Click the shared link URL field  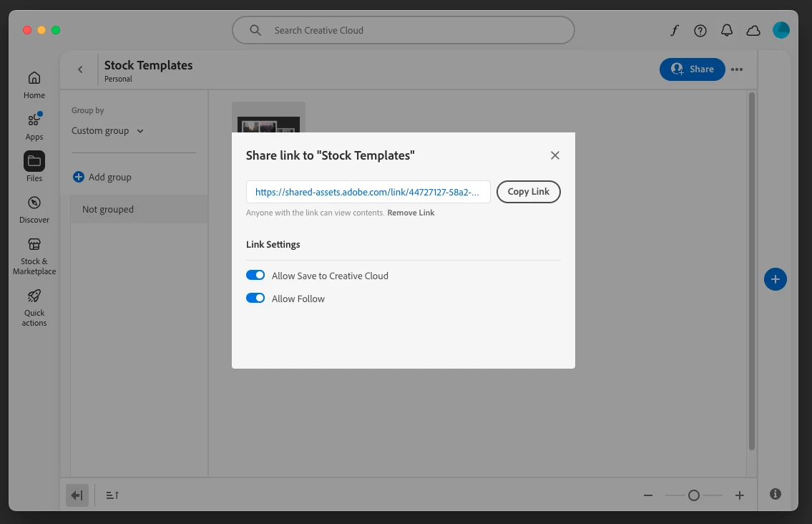pos(368,192)
